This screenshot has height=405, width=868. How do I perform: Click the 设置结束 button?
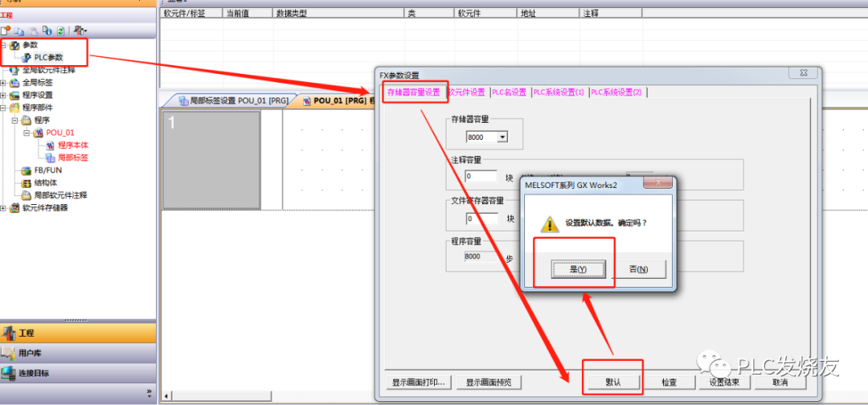pos(725,382)
